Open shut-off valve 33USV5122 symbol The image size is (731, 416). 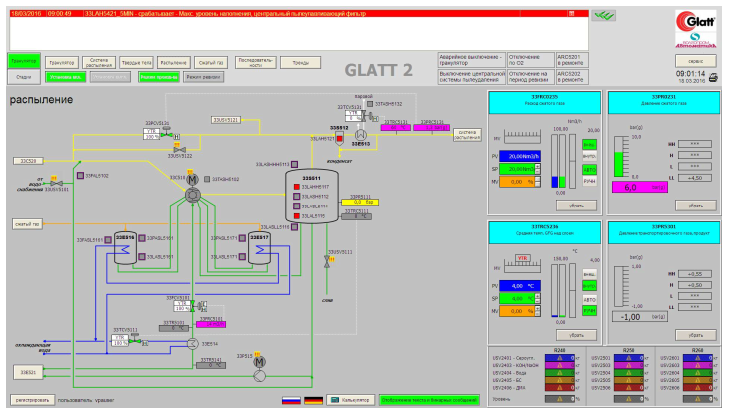click(179, 150)
